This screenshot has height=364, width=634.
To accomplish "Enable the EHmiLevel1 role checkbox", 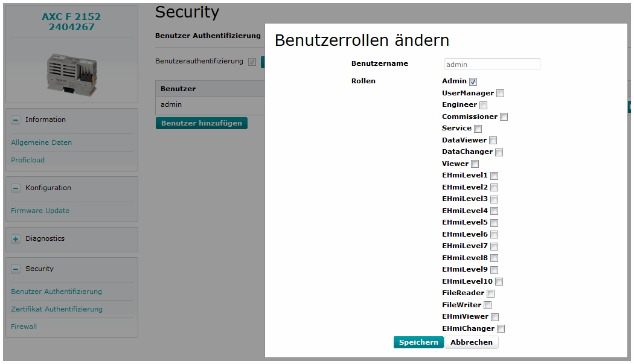I will coord(494,176).
